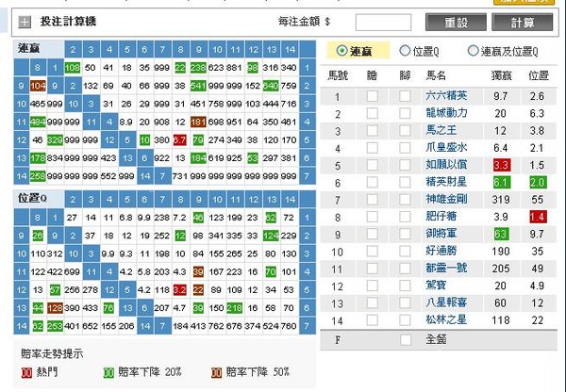Click the brown 賠率下降 50% legend swatch

(x=216, y=372)
